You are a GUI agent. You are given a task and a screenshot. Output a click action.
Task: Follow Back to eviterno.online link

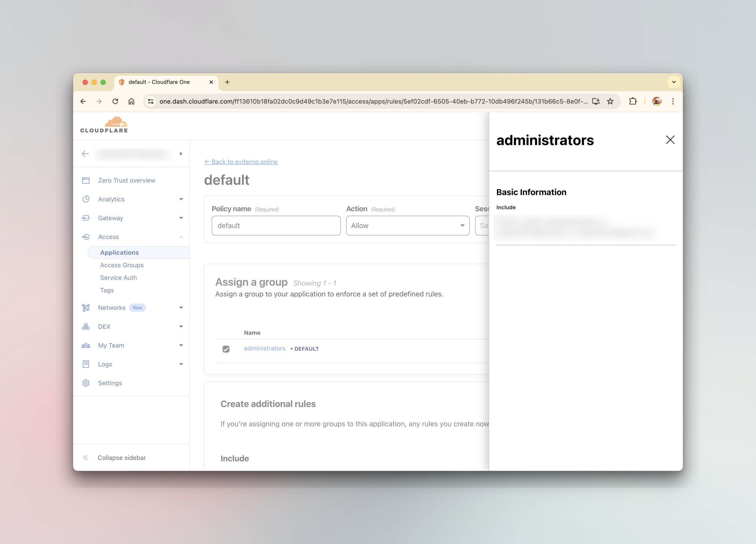(241, 162)
